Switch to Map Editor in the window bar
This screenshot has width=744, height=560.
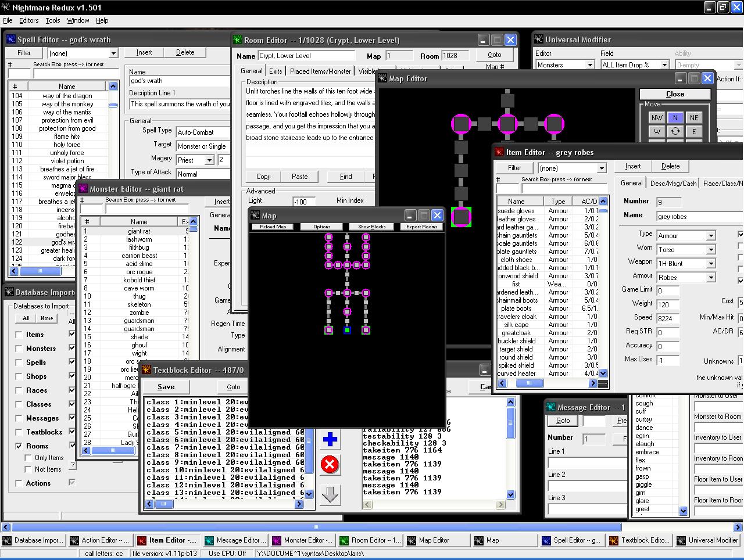point(438,540)
